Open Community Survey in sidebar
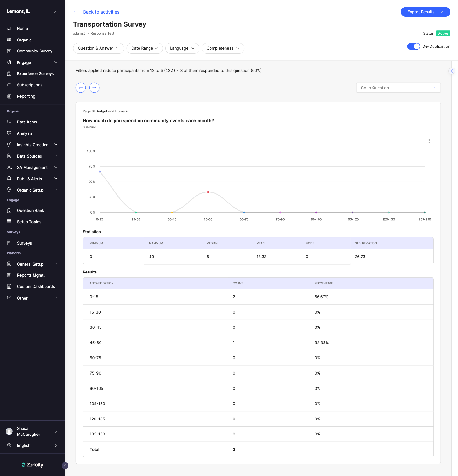 [35, 51]
